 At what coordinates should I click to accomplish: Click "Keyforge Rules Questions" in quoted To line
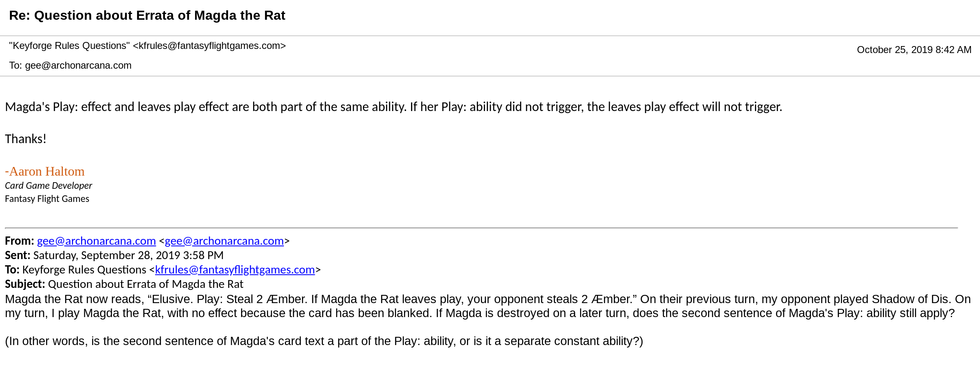coord(84,270)
